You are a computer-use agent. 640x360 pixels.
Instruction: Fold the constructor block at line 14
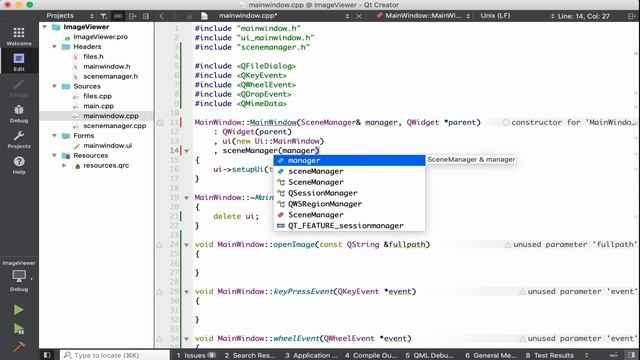[187, 151]
